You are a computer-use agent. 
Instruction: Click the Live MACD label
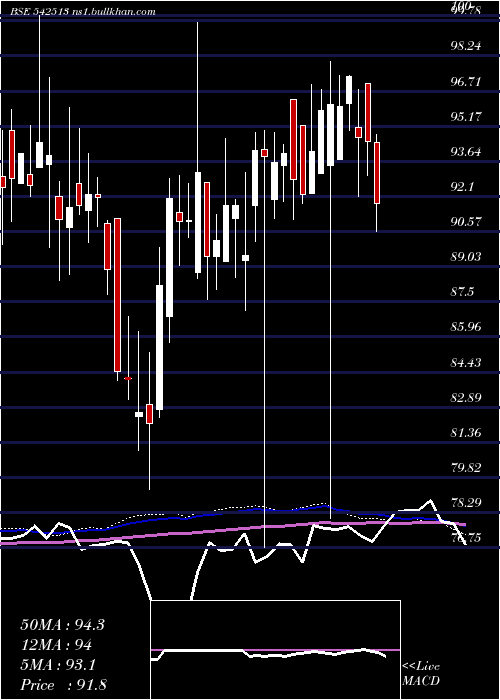click(421, 674)
